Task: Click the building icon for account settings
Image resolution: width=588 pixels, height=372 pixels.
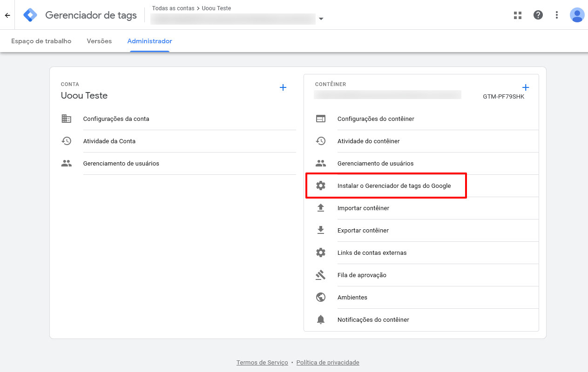Action: (67, 119)
